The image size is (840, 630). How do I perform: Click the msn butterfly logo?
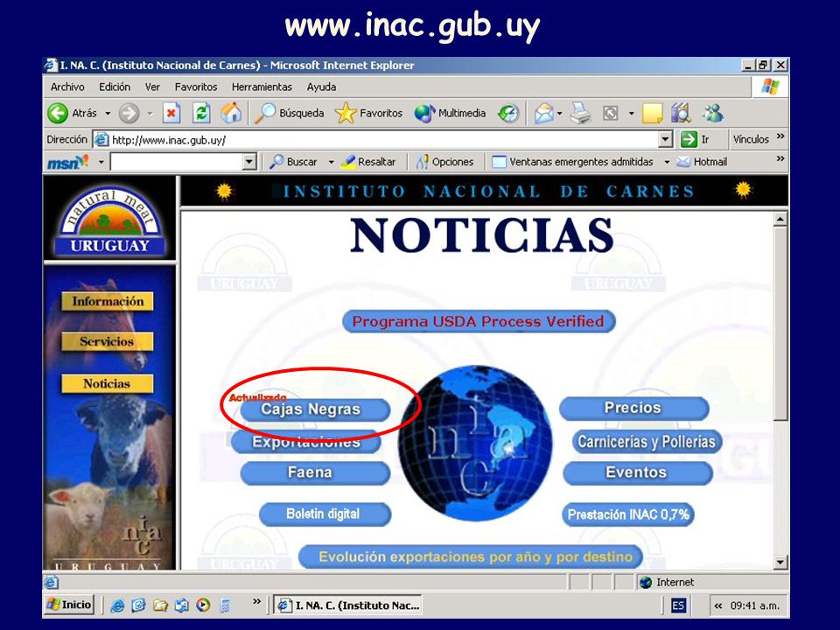click(x=67, y=162)
